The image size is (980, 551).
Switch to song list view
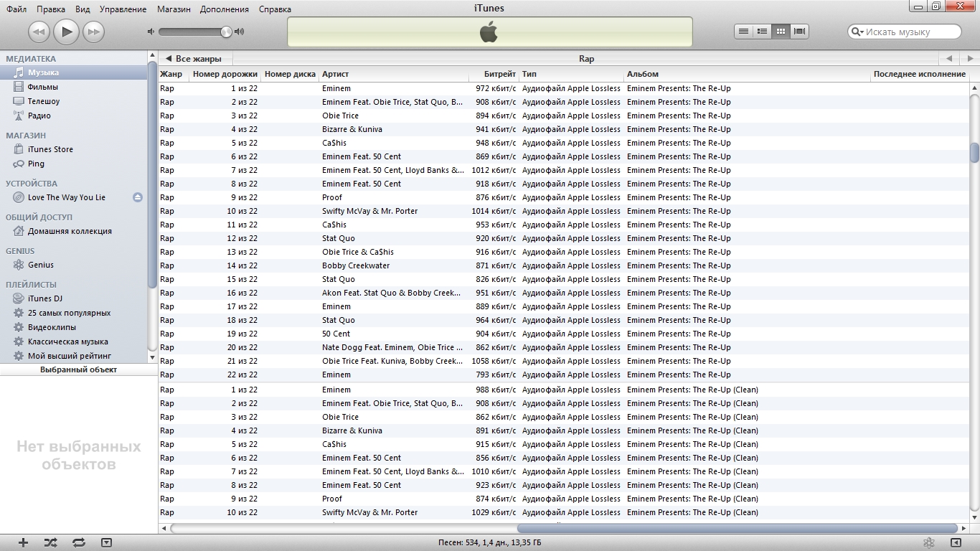(743, 32)
